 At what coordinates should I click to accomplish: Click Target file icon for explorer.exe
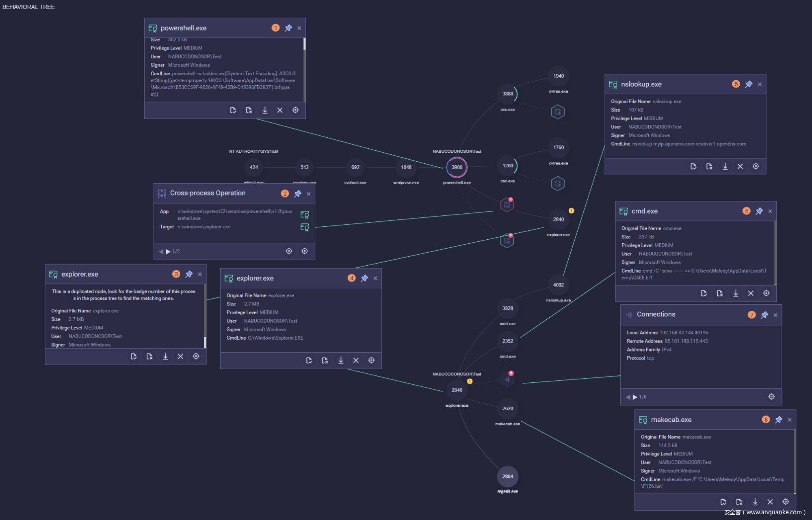point(304,227)
